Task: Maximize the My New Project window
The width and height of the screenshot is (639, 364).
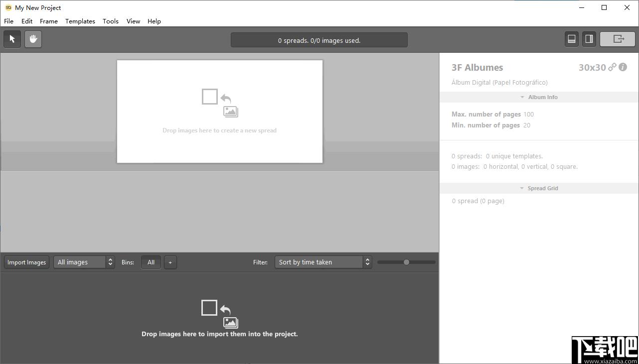Action: (x=604, y=7)
